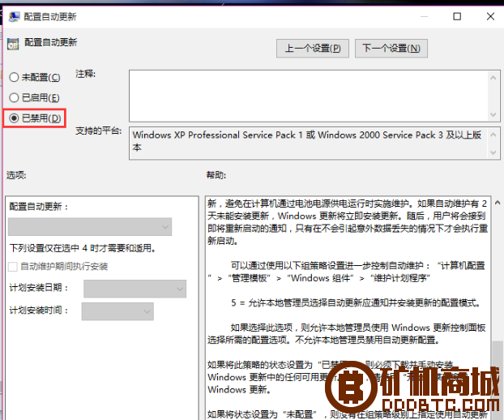Screen dimensions: 504x420
Task: Click the help pane scroll up arrow
Action: (498, 203)
